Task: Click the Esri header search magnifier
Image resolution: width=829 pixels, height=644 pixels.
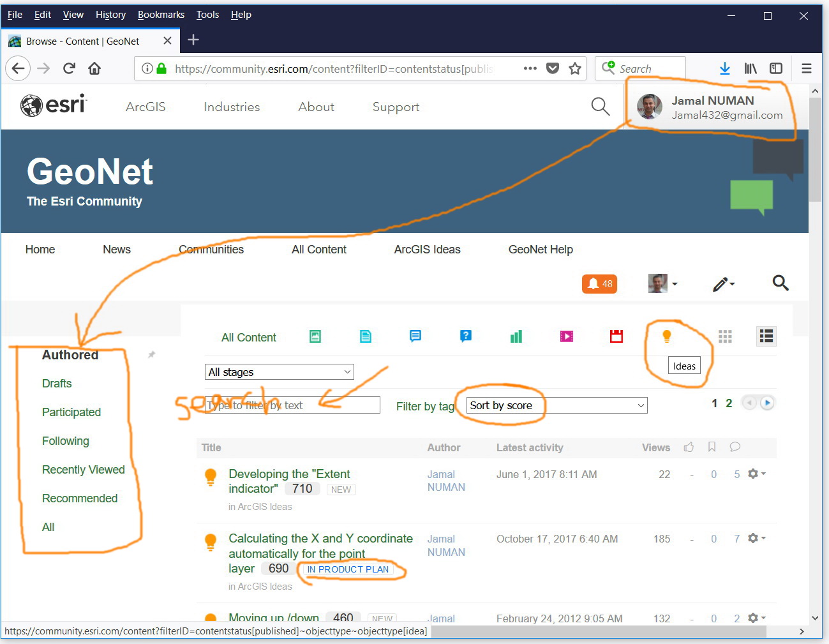Action: click(x=601, y=107)
